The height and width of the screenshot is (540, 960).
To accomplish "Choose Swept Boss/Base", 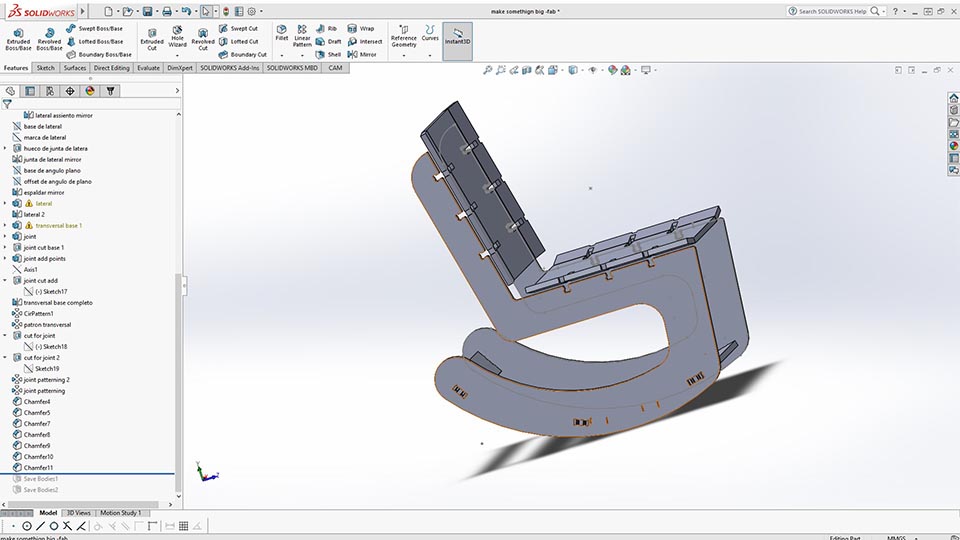I will 95,28.
